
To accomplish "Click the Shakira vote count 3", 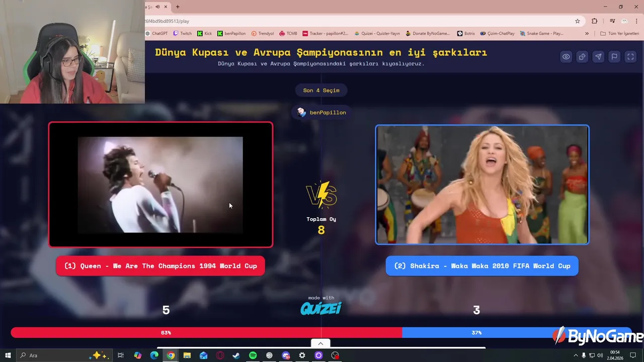I will pyautogui.click(x=476, y=310).
